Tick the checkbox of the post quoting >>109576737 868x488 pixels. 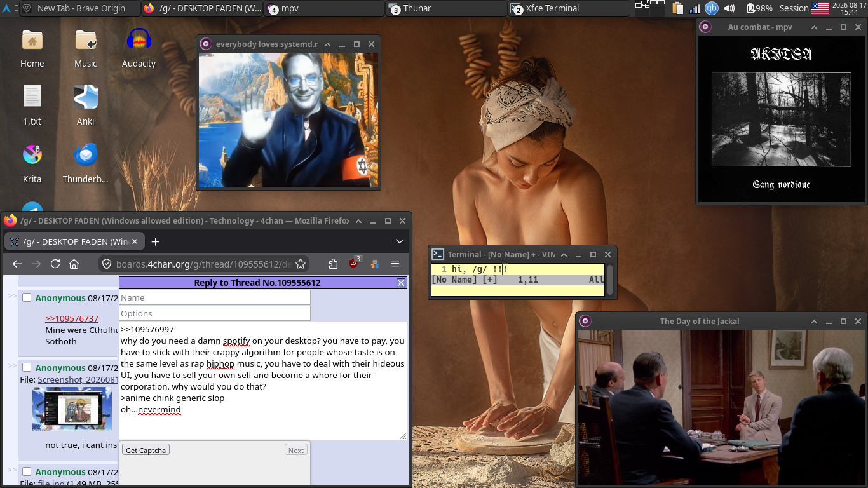(x=27, y=298)
